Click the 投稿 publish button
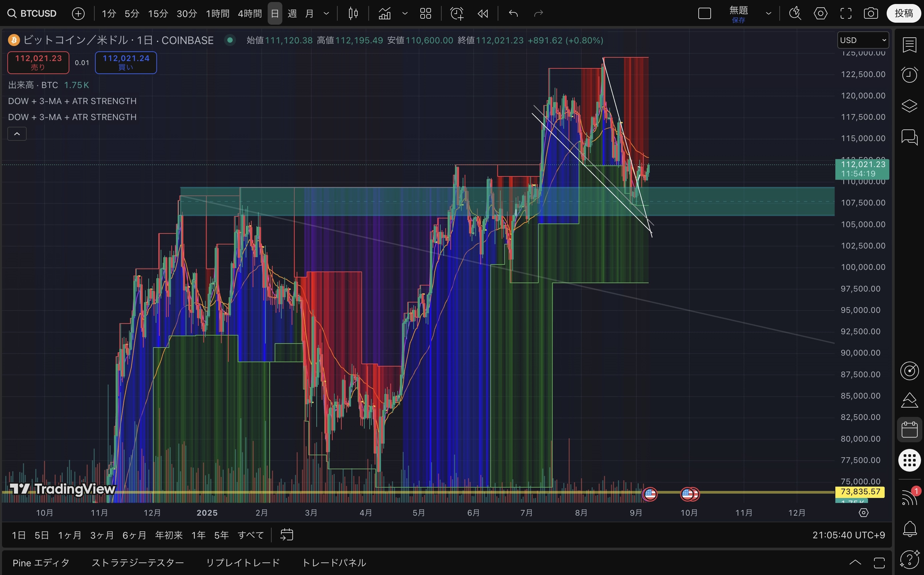 click(903, 14)
